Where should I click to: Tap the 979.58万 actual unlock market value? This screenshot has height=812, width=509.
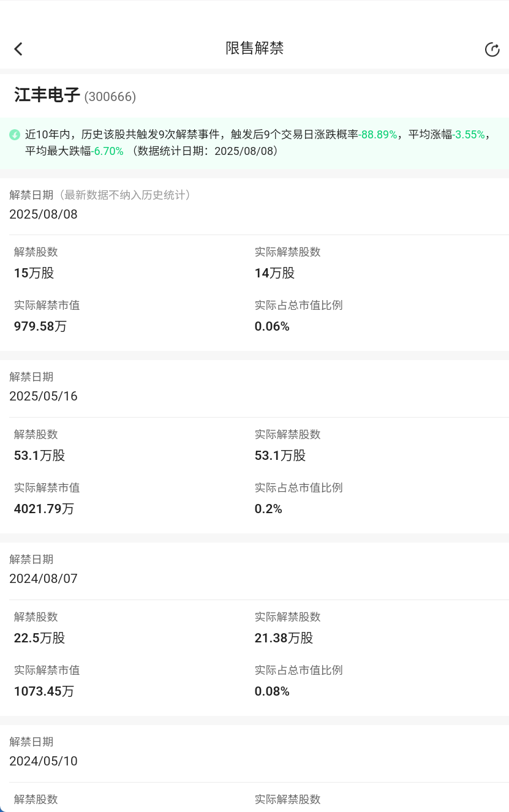[x=40, y=326]
